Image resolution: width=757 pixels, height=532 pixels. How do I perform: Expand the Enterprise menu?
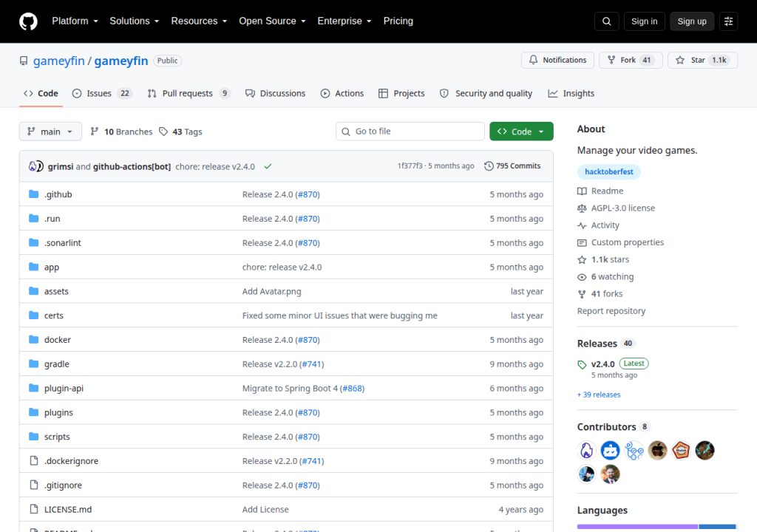[x=344, y=21]
